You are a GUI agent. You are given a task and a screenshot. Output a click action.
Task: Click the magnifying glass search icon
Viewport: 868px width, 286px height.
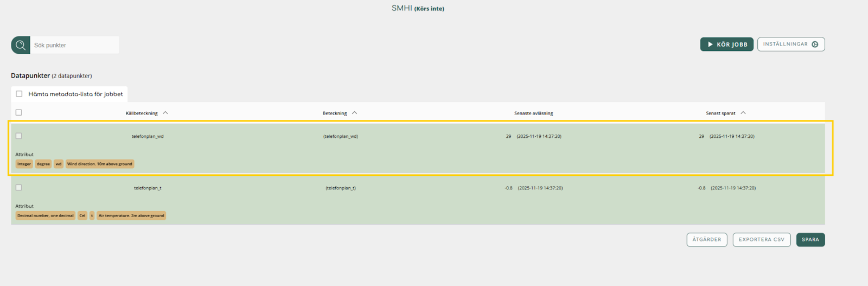click(21, 45)
